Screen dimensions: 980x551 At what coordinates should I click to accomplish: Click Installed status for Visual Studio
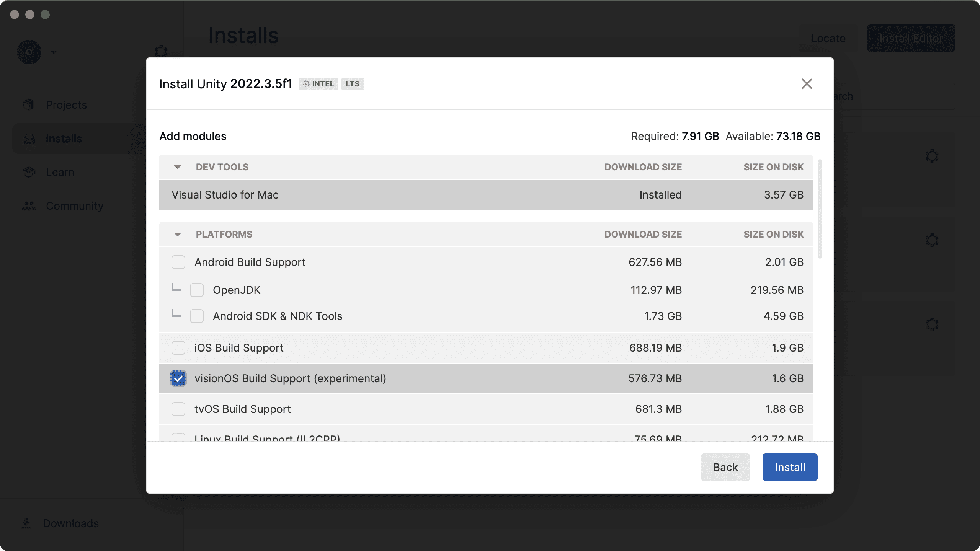click(x=660, y=195)
